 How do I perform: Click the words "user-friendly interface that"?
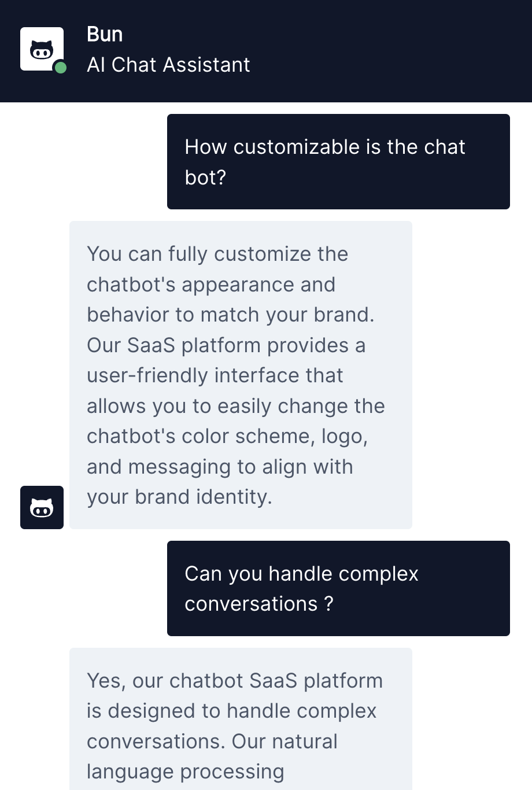coord(215,375)
